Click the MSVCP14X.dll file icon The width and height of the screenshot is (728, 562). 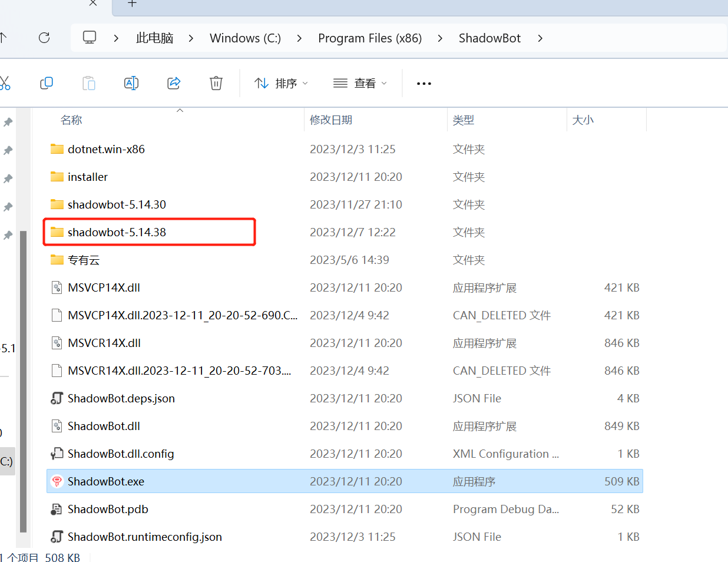click(57, 287)
